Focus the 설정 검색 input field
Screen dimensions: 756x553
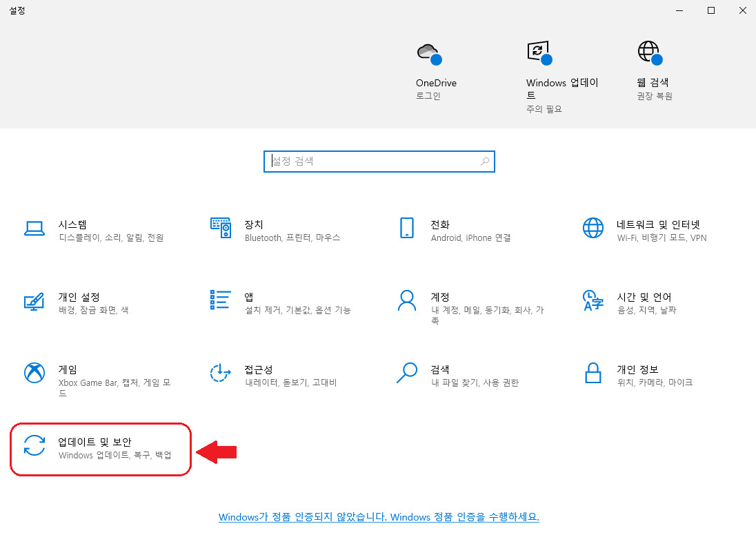coord(379,161)
